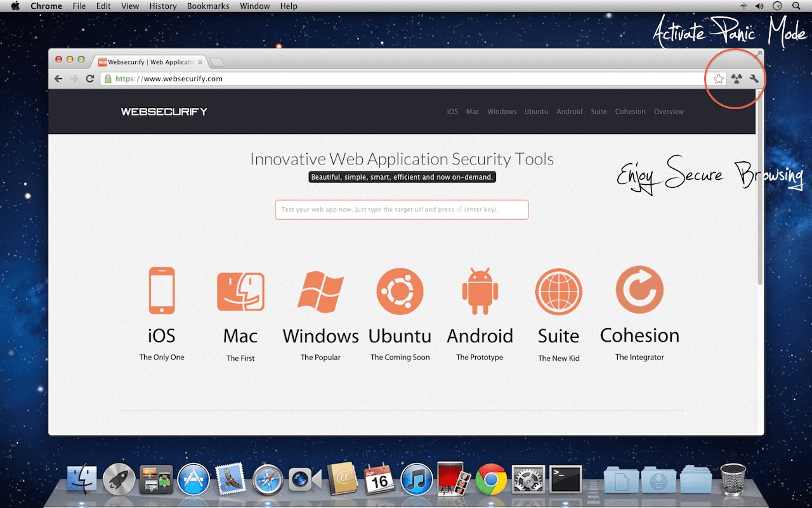Click the orange iOS phone icon

point(162,290)
